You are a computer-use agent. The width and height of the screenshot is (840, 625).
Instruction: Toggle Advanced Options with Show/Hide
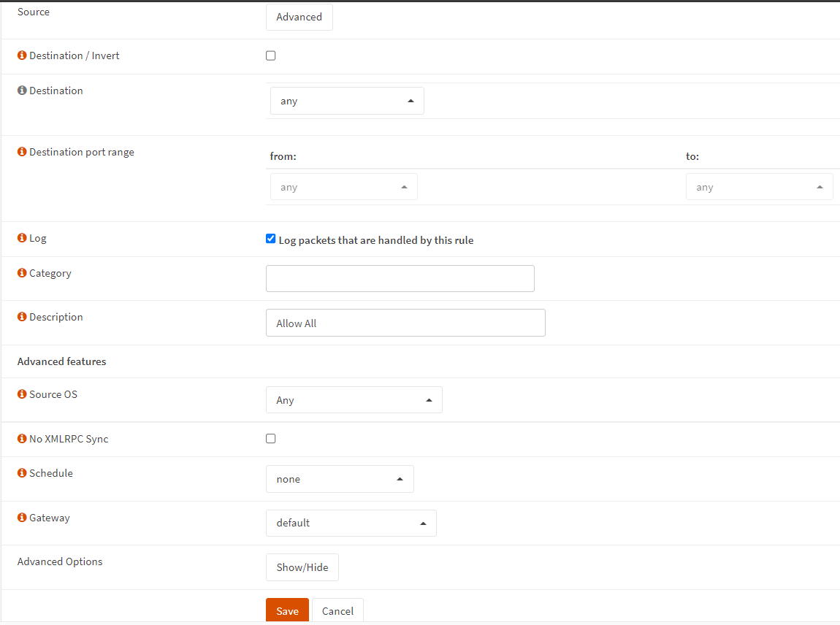pos(302,567)
